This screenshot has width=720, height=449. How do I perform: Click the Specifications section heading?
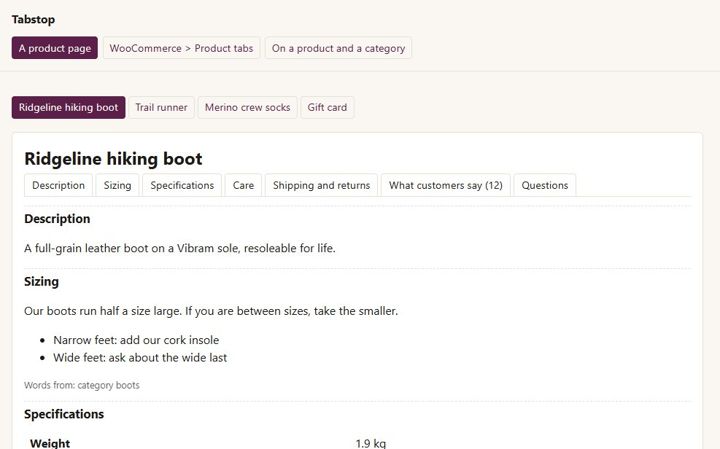pos(64,414)
